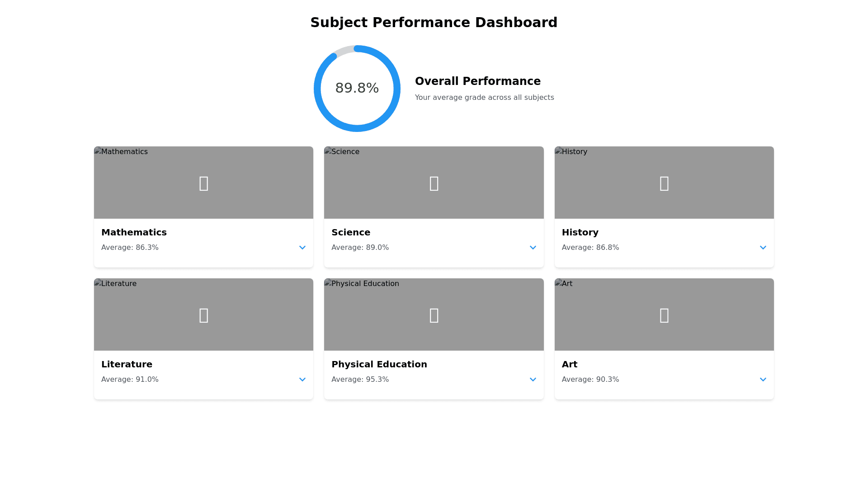Open Literature details with its chevron
This screenshot has width=868, height=488.
(x=302, y=380)
